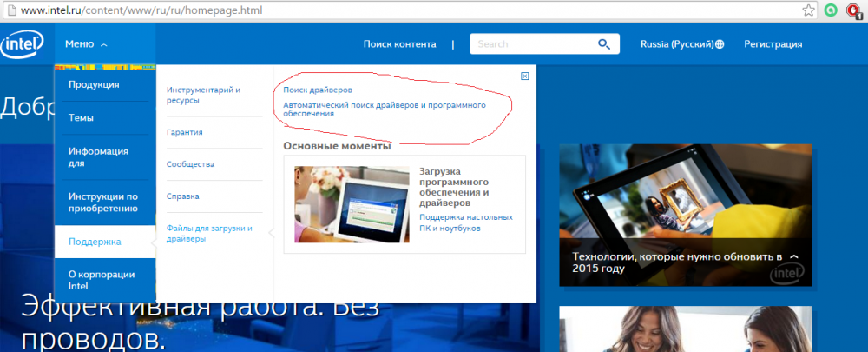The width and height of the screenshot is (868, 352).
Task: Click the search magnifier icon
Action: 604,44
